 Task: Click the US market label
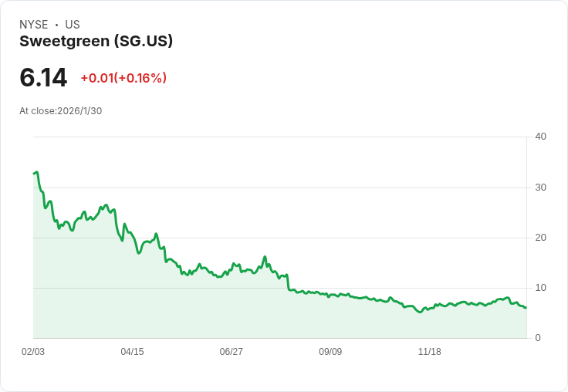pos(73,25)
